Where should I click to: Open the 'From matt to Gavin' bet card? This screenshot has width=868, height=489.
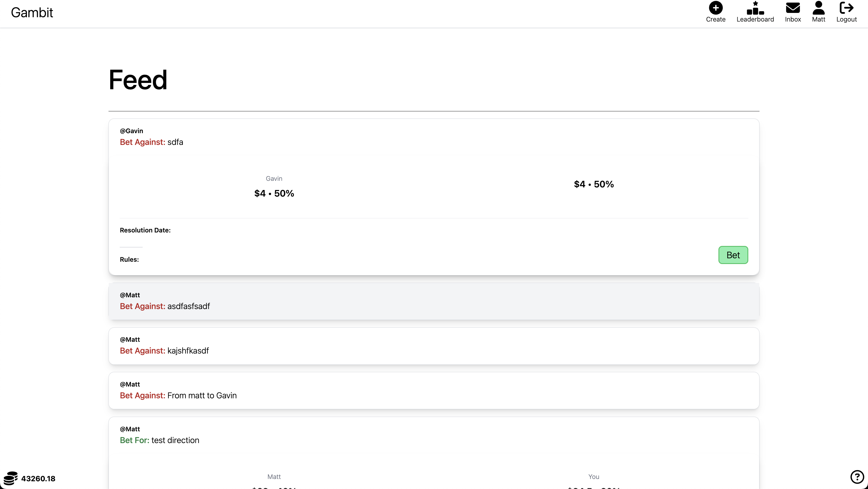pyautogui.click(x=434, y=390)
